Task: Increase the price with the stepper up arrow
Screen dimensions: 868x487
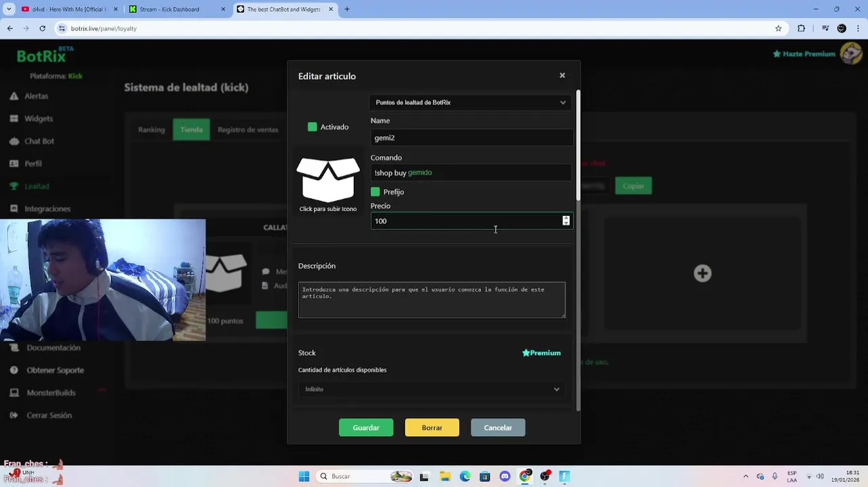Action: pyautogui.click(x=566, y=218)
